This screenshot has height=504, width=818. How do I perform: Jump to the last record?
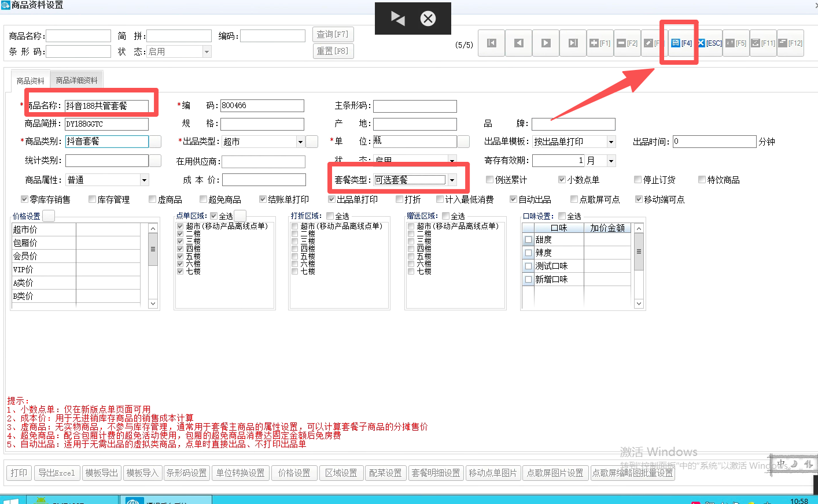click(x=573, y=43)
